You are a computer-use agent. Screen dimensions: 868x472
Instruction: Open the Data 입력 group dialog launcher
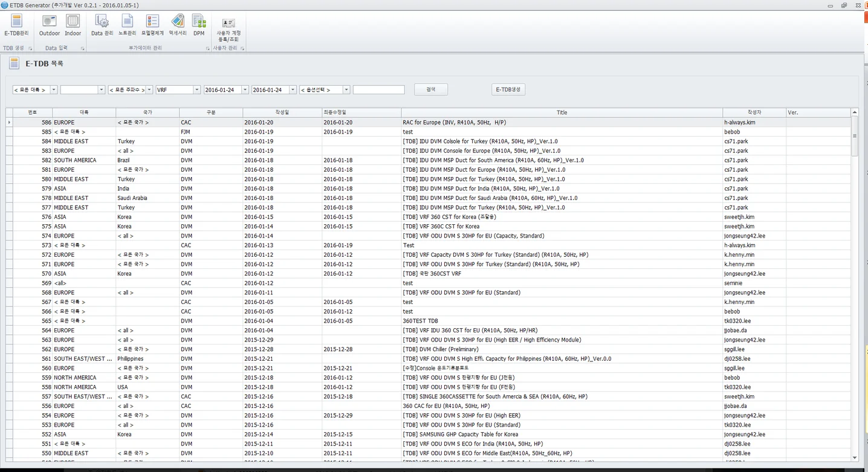82,48
